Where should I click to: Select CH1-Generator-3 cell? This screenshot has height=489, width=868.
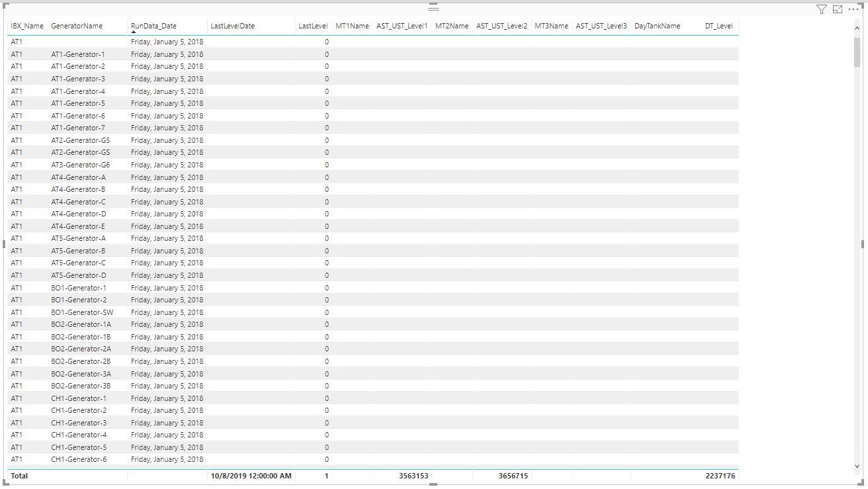click(x=79, y=423)
